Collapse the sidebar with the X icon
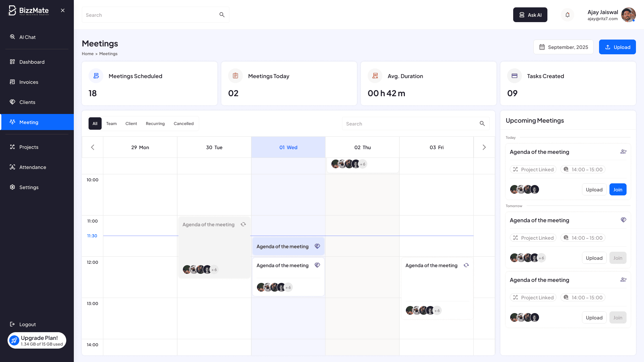The height and width of the screenshot is (362, 644). (x=63, y=10)
